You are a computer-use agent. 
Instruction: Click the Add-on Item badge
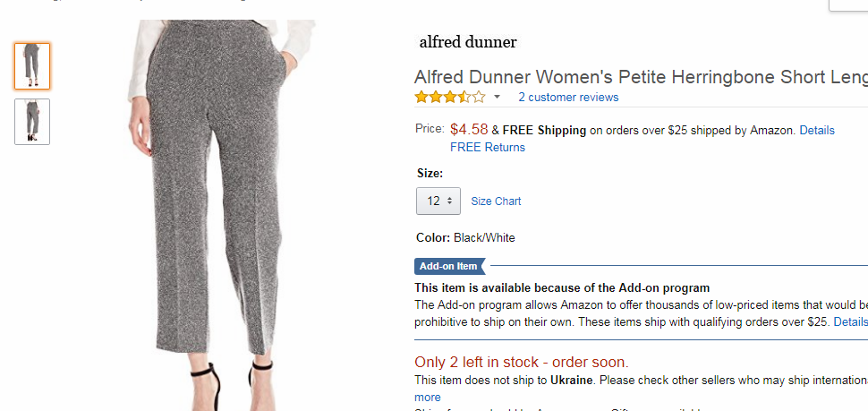coord(449,266)
